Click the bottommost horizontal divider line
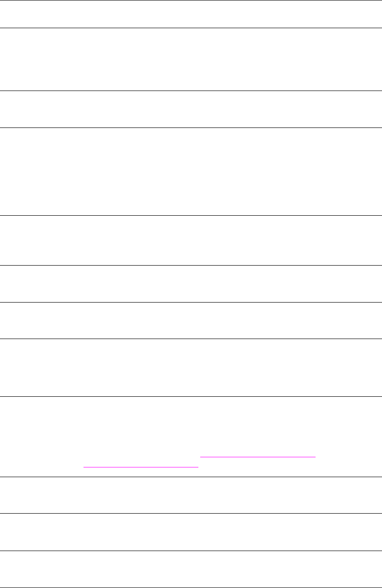 (x=191, y=587)
